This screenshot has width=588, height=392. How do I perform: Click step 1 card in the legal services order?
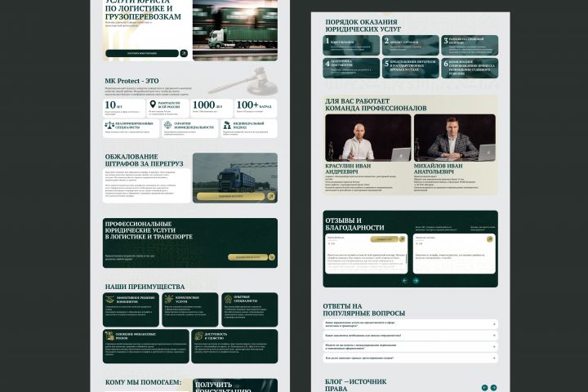pyautogui.click(x=351, y=46)
